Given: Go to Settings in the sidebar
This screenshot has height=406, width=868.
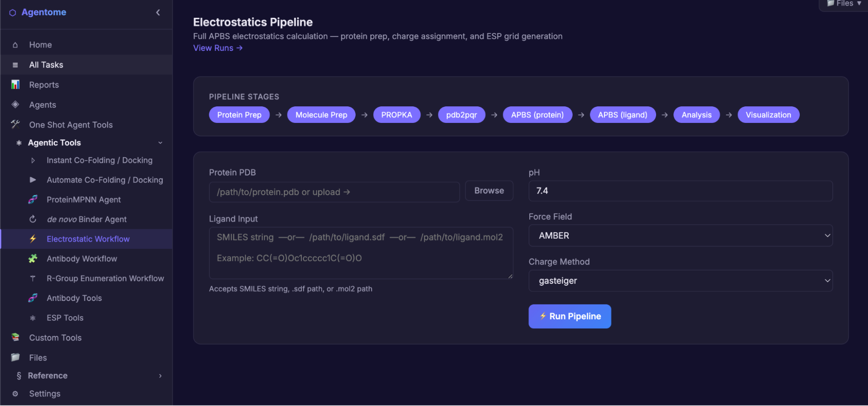Looking at the screenshot, I should [x=45, y=393].
